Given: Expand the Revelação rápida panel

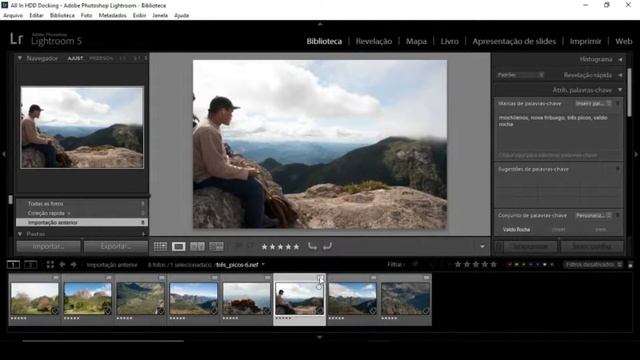Looking at the screenshot, I should 620,75.
